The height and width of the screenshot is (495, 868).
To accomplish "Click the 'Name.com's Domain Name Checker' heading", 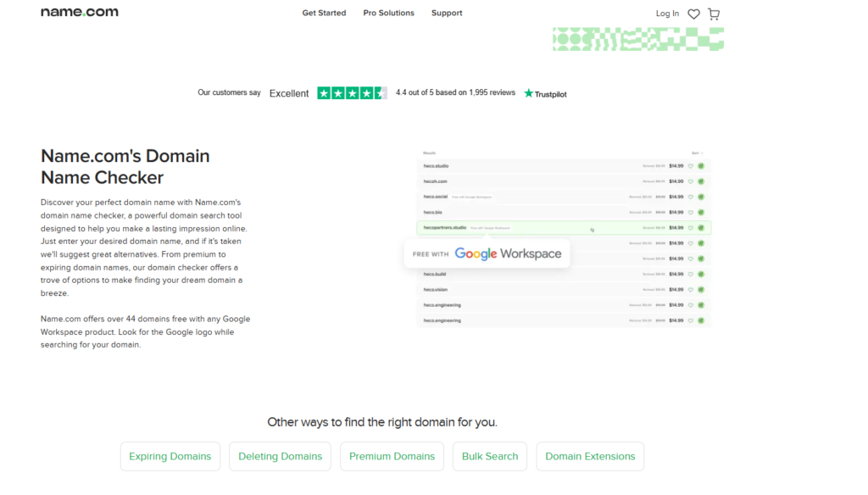I will [125, 167].
